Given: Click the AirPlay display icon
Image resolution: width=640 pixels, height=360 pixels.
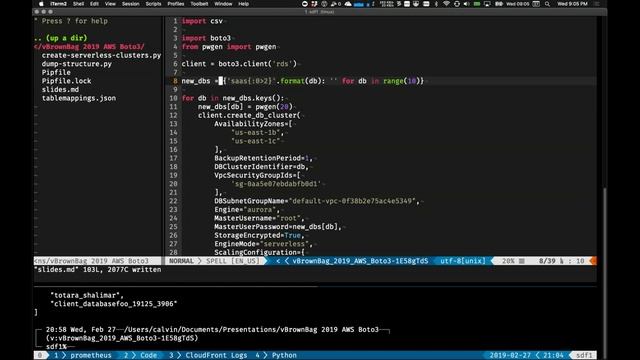Looking at the screenshot, I should pyautogui.click(x=487, y=4).
